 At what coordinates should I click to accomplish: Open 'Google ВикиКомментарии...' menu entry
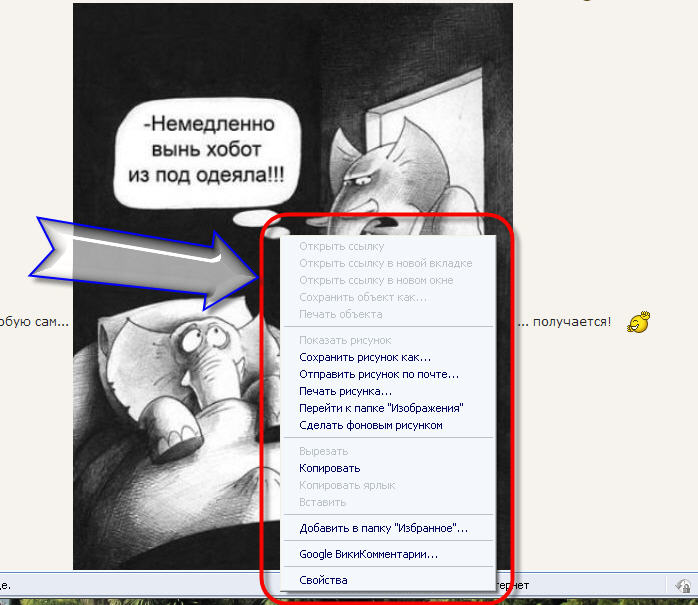(388, 554)
